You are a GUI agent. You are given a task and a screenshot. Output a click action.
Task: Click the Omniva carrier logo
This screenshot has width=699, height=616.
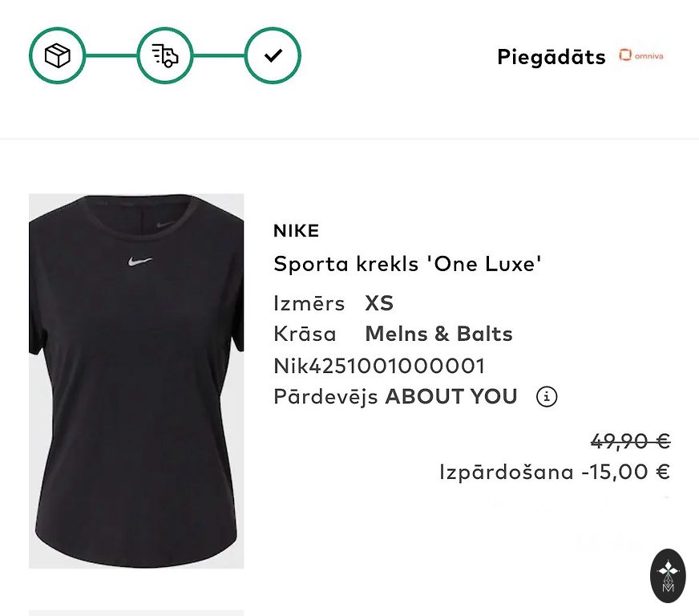tap(640, 56)
